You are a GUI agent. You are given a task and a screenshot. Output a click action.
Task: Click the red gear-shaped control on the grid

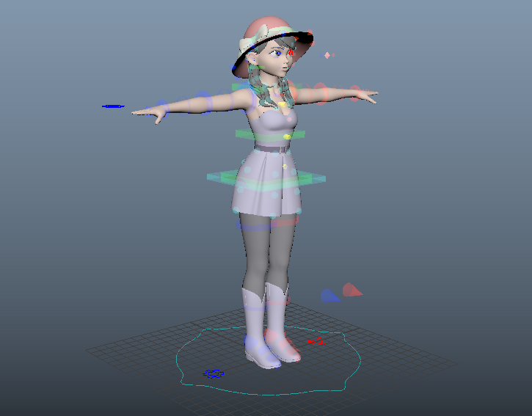316,341
